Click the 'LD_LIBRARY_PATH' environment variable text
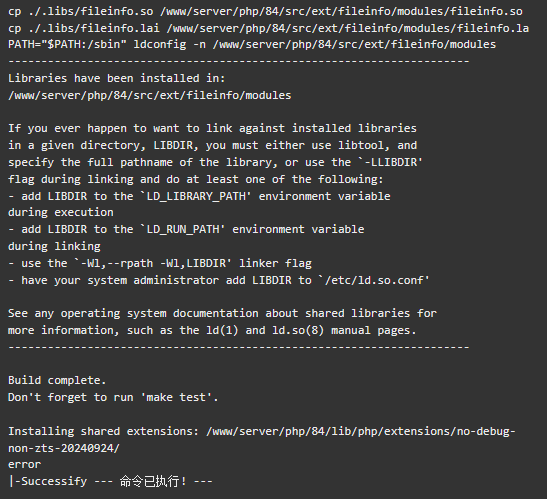The image size is (547, 499). click(195, 196)
